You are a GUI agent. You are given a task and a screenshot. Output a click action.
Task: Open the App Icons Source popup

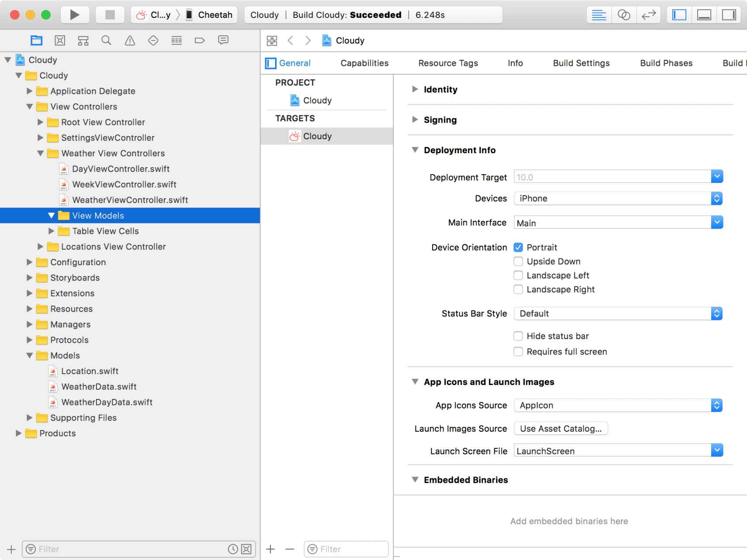tap(618, 405)
